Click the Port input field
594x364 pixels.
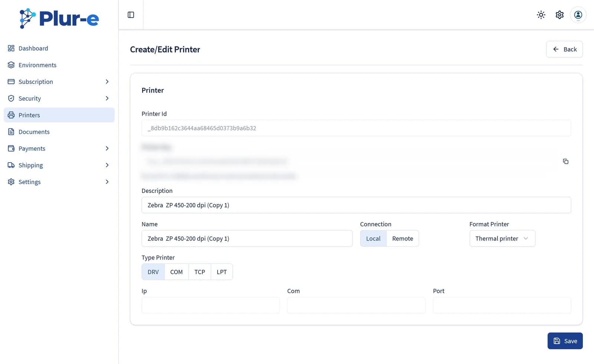click(x=502, y=305)
